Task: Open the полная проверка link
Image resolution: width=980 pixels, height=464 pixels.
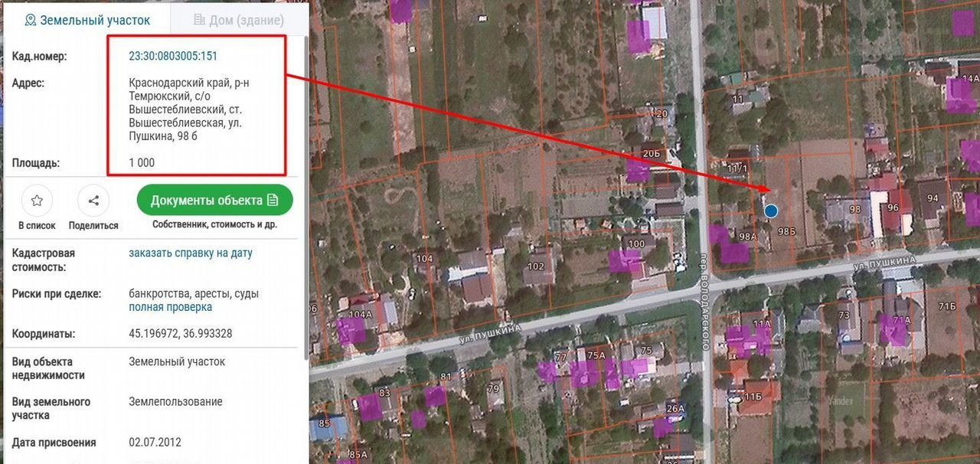Action: click(170, 307)
